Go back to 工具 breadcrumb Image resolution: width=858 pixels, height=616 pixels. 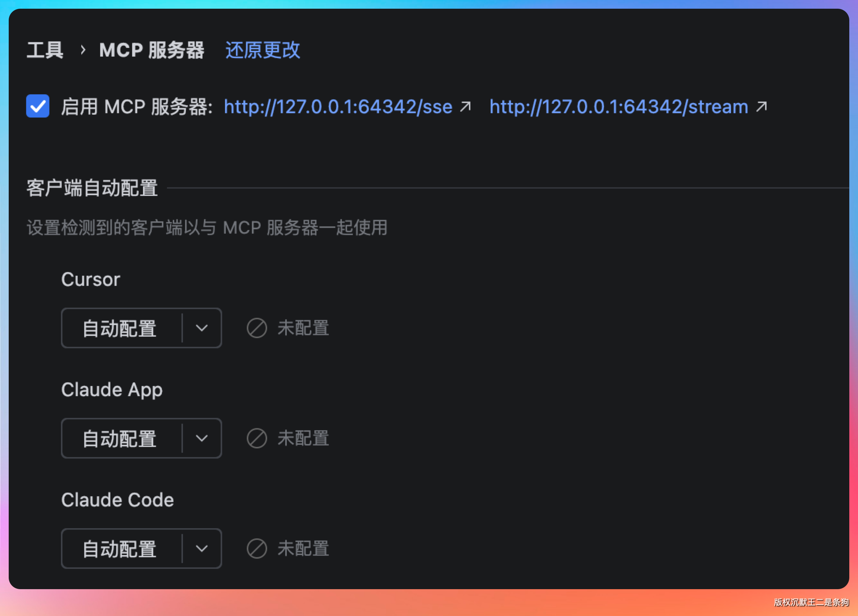pos(45,50)
